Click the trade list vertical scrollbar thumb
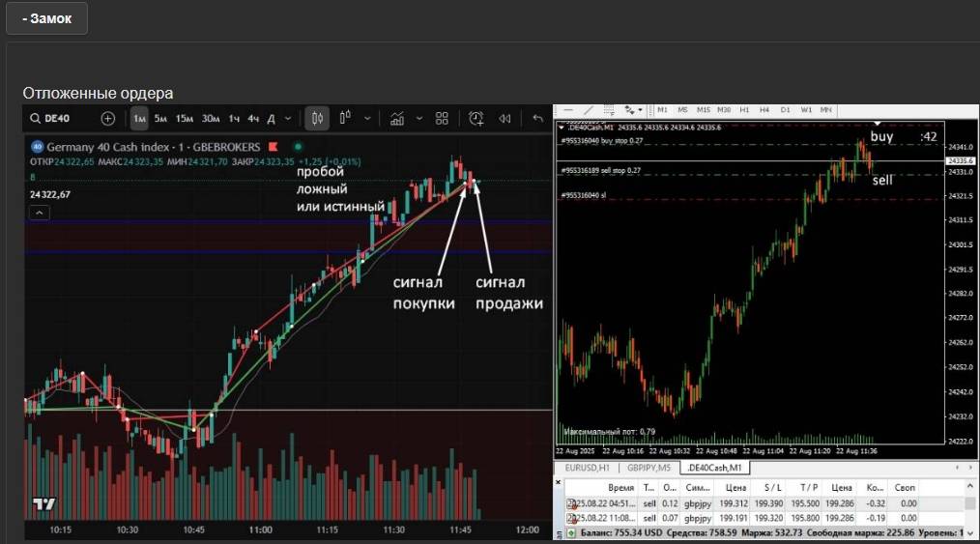980x544 pixels. 970,503
